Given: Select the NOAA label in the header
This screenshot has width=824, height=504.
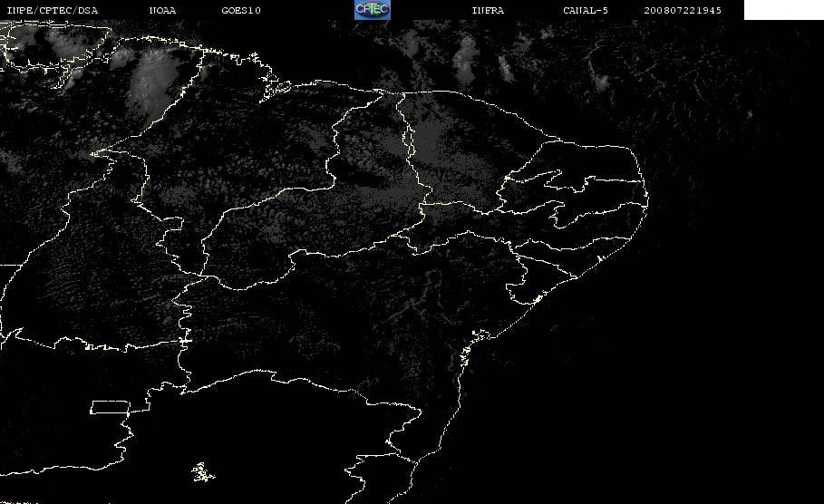Looking at the screenshot, I should click(x=162, y=10).
